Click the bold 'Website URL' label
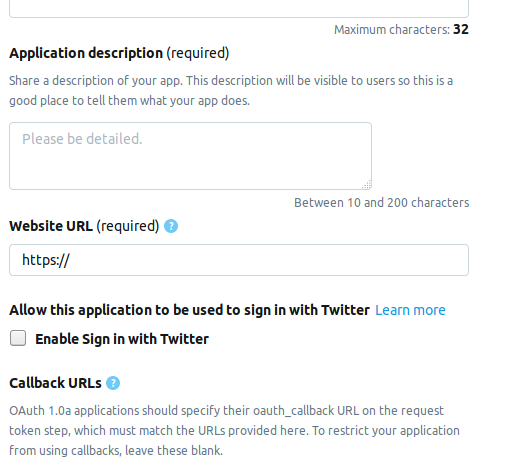 click(51, 226)
